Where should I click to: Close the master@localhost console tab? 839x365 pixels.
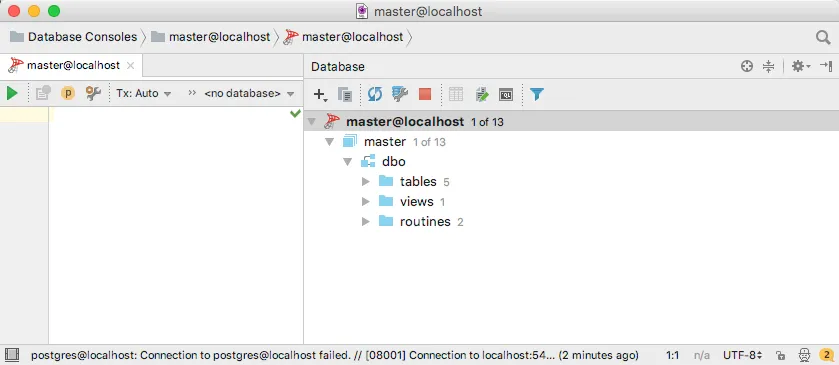[130, 66]
